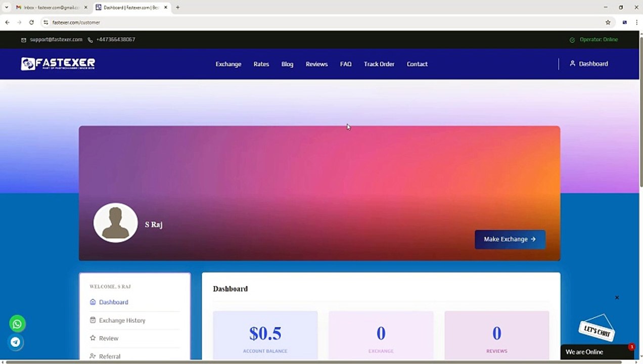The image size is (643, 364).
Task: Click the Fastexer logo in header
Action: pos(58,64)
